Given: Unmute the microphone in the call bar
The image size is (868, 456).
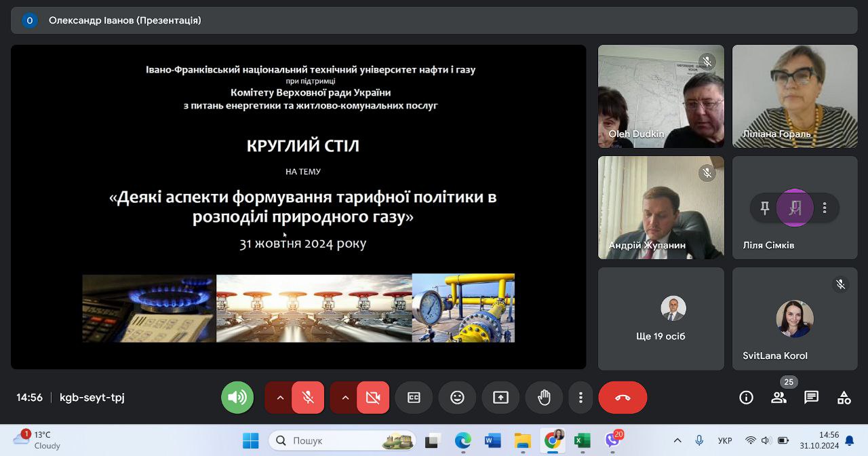Looking at the screenshot, I should click(308, 398).
